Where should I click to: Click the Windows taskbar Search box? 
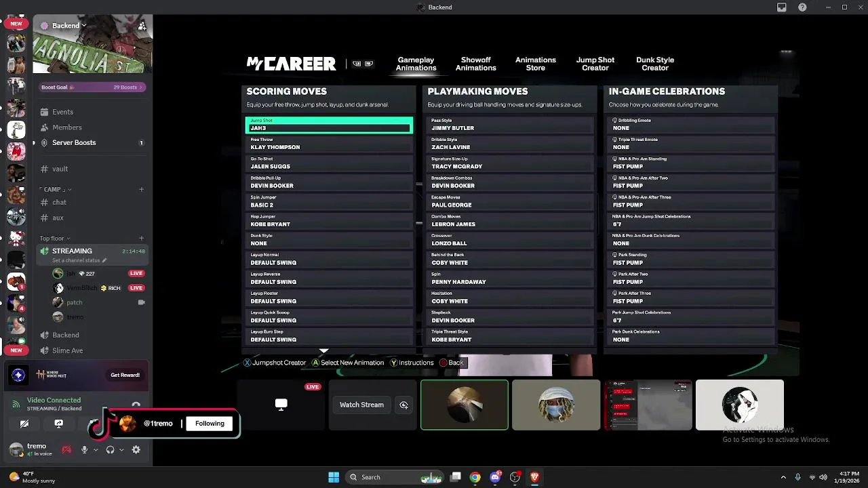click(x=395, y=477)
